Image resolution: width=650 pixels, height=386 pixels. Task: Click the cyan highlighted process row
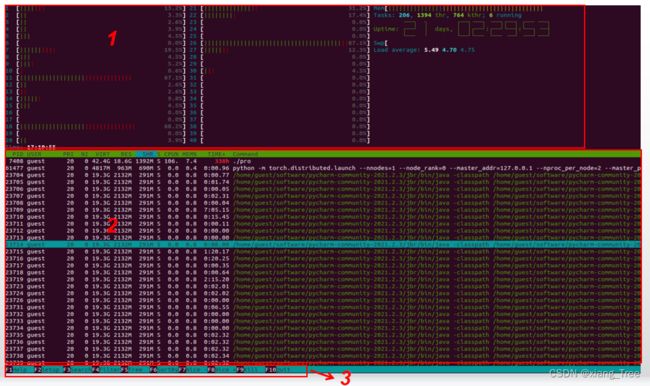(x=323, y=245)
